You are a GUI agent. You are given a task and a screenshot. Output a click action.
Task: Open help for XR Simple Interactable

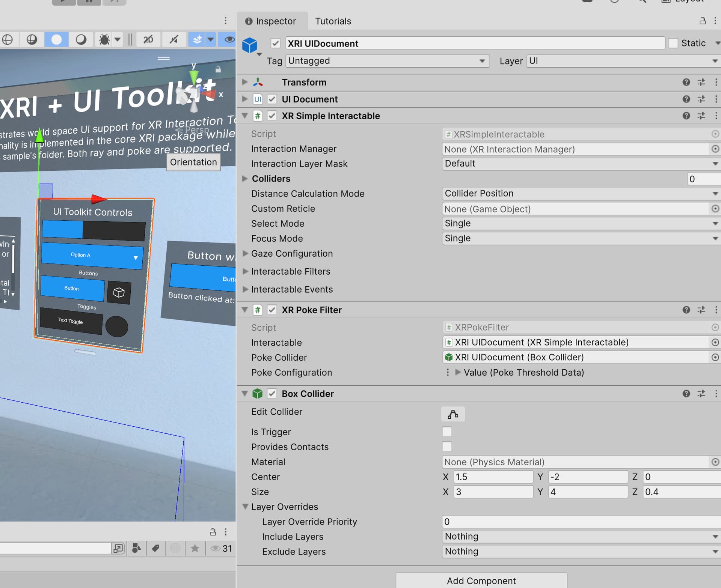tap(686, 116)
